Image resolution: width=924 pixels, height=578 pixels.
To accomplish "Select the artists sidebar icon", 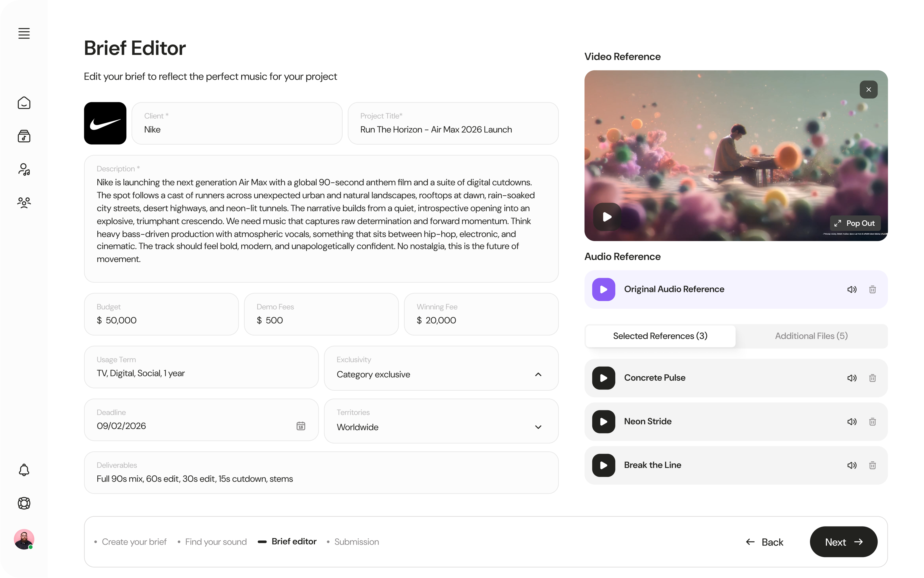I will 24,169.
